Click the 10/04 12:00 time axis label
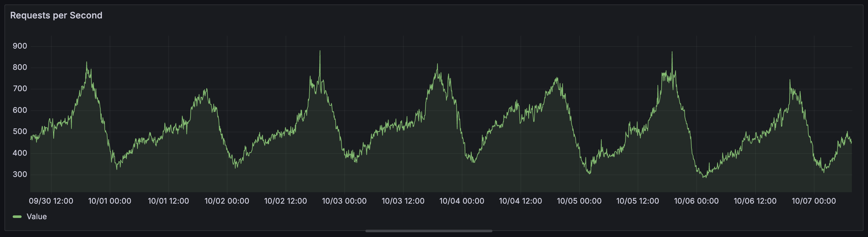 click(x=521, y=201)
